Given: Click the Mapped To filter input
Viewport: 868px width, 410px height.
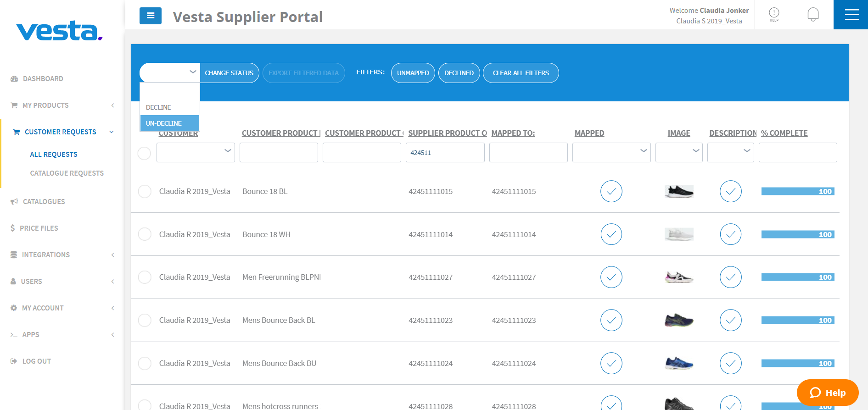Looking at the screenshot, I should pyautogui.click(x=528, y=152).
